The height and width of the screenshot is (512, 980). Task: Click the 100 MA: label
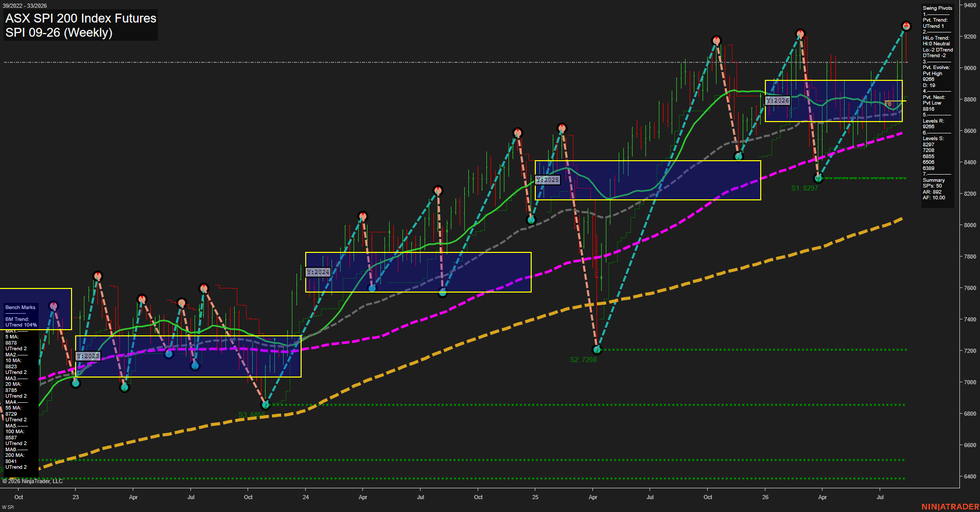point(15,432)
